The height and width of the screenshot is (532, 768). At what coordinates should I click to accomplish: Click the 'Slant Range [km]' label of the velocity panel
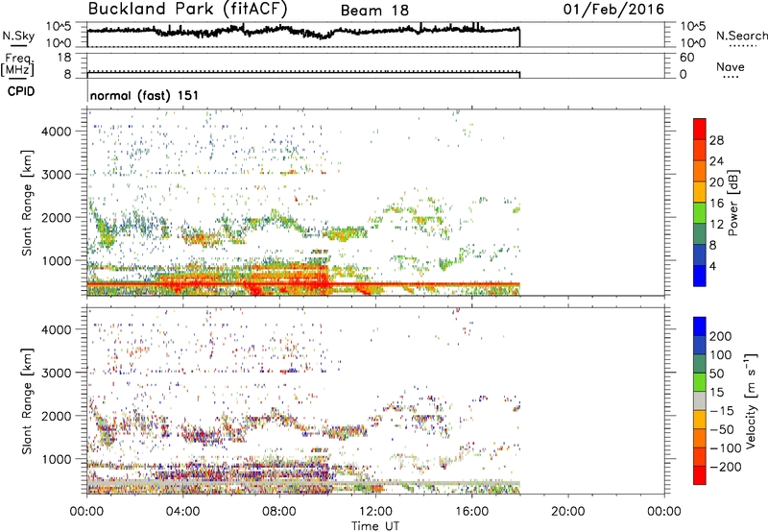27,400
